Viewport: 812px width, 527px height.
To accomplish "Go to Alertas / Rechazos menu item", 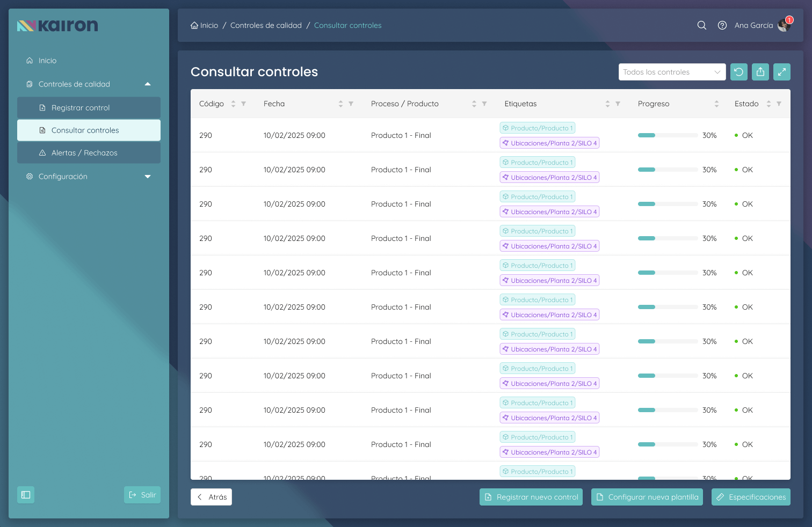I will [x=84, y=153].
